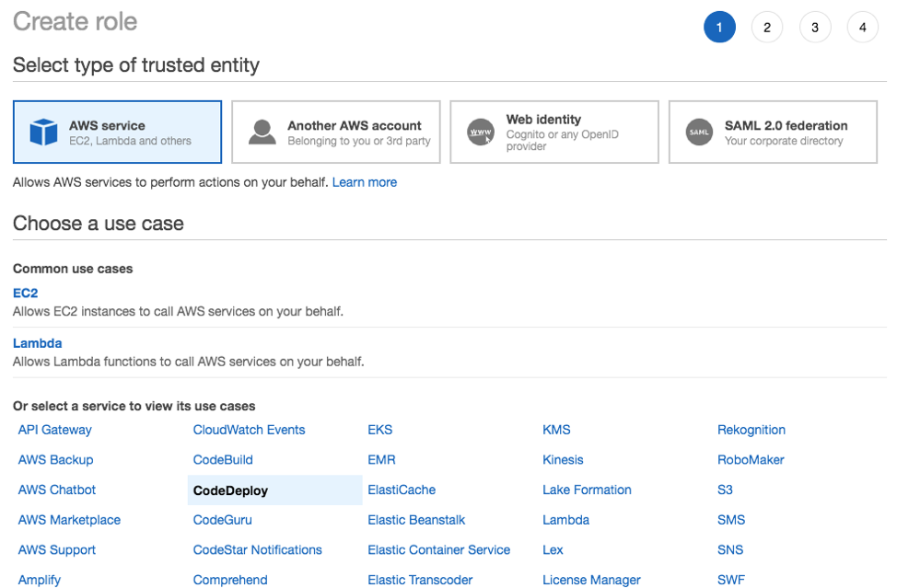Select AWS Chatbot service

click(x=56, y=490)
